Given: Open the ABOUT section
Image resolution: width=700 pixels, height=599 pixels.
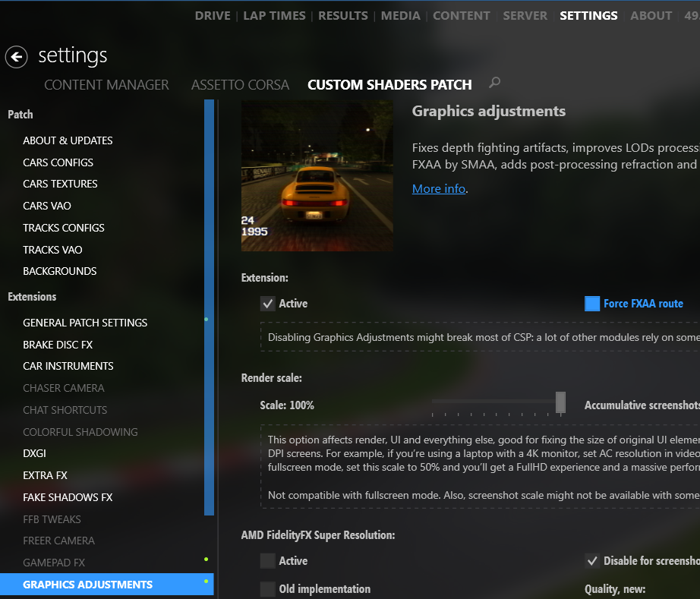Looking at the screenshot, I should click(x=651, y=16).
